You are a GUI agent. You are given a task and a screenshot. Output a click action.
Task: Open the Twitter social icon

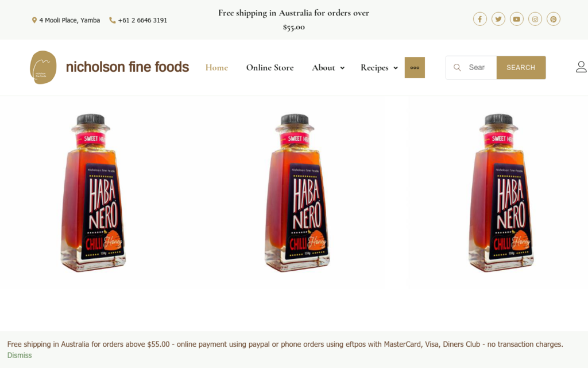(498, 20)
